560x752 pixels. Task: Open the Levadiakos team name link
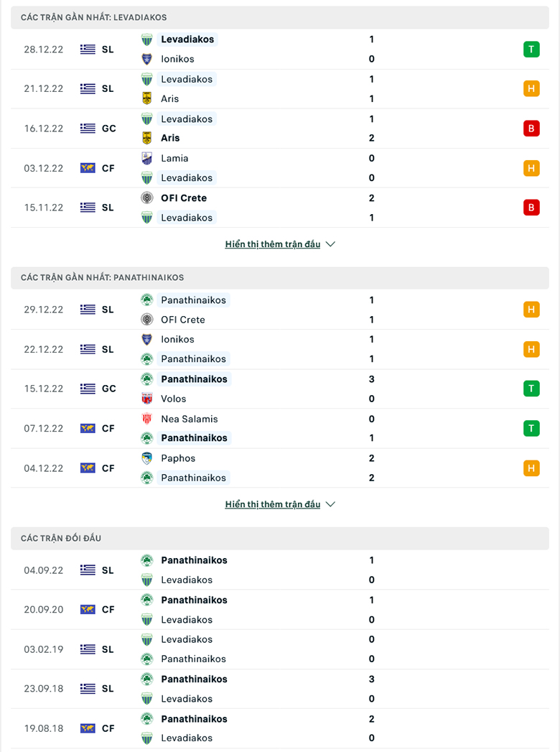click(187, 40)
